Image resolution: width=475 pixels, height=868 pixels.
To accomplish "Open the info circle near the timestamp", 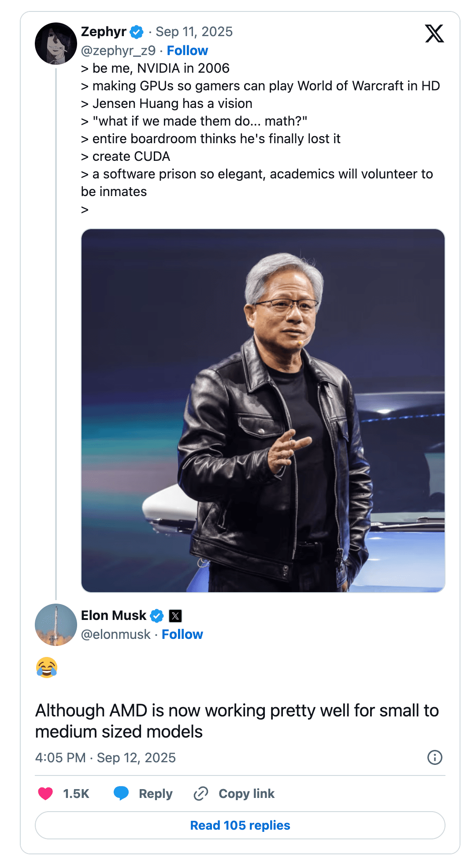I will (x=434, y=757).
